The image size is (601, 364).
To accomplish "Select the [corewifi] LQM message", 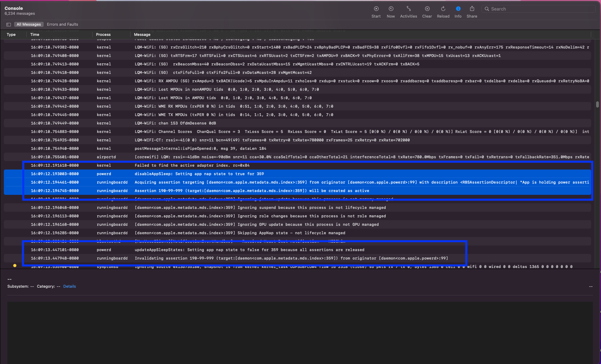I will (362, 157).
